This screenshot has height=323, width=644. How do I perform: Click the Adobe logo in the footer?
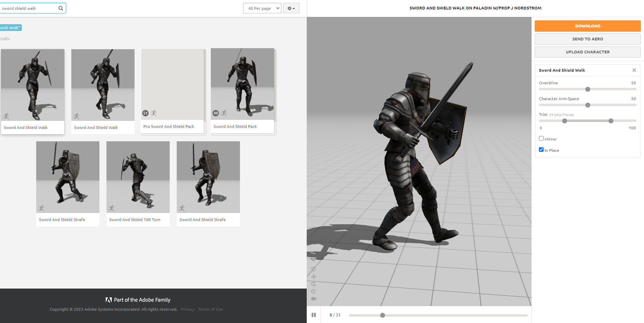point(109,300)
